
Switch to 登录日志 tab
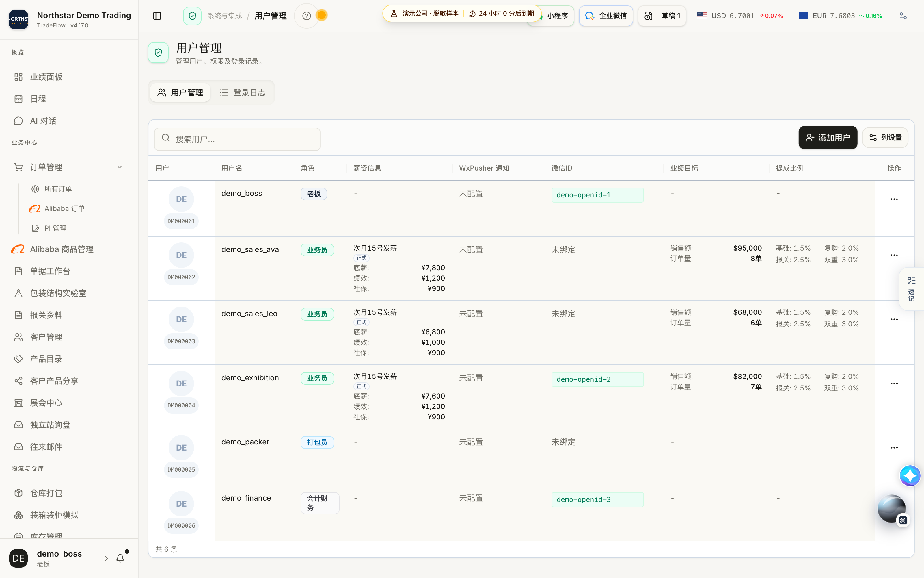coord(243,92)
